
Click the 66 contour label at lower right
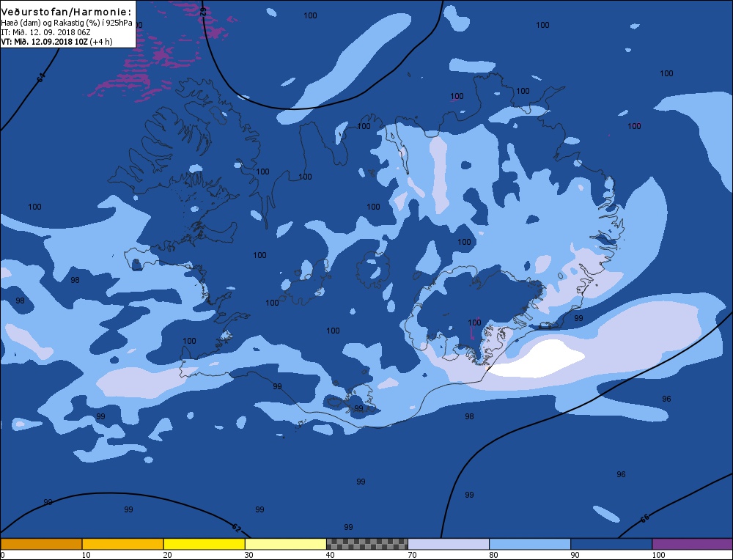(644, 518)
